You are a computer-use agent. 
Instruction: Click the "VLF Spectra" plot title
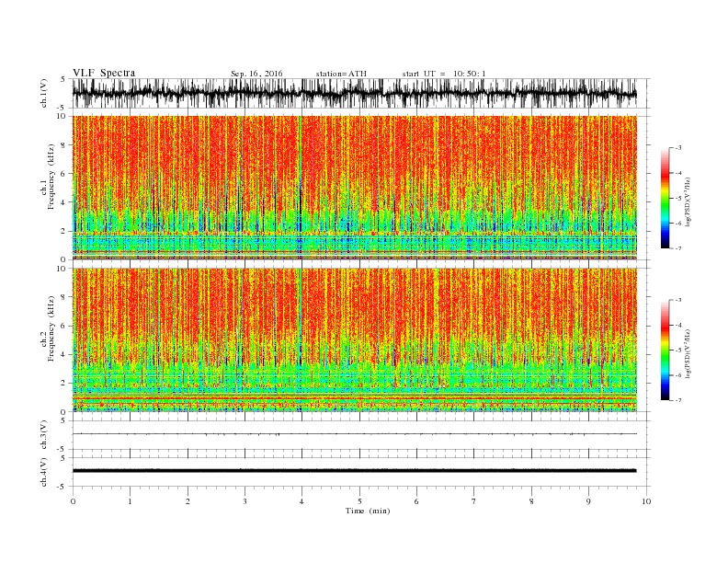[x=104, y=73]
